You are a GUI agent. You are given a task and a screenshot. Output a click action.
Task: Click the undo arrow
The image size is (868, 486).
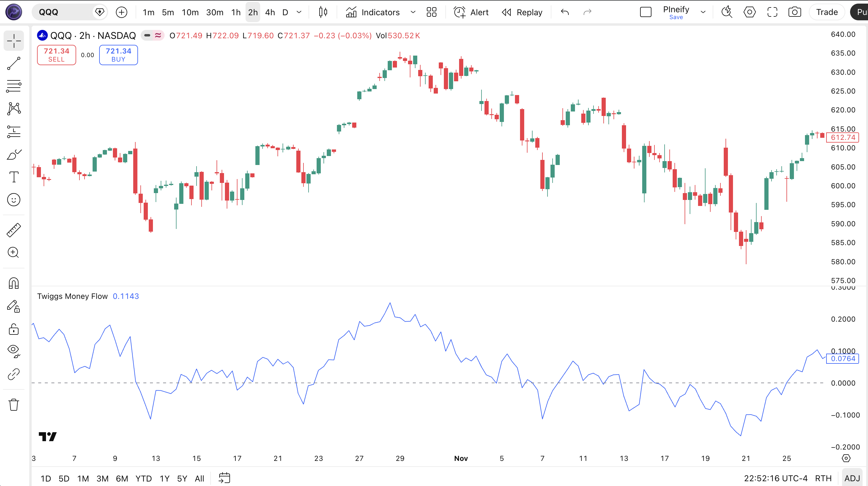click(565, 12)
